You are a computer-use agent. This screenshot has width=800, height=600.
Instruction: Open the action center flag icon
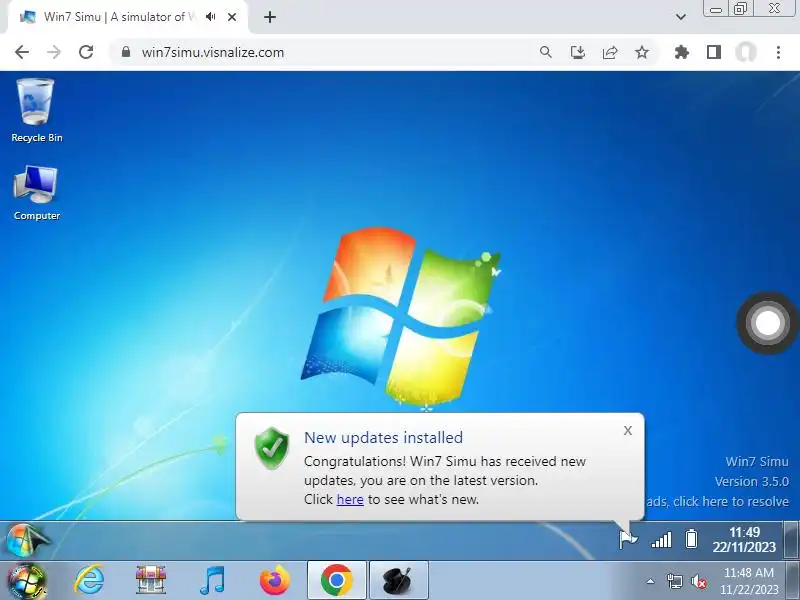tap(628, 539)
